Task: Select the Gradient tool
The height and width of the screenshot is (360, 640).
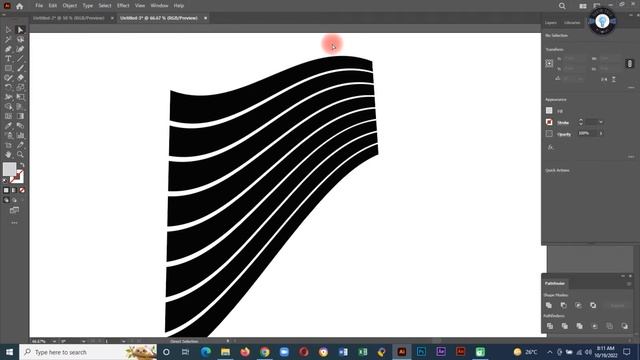Action: [x=20, y=116]
